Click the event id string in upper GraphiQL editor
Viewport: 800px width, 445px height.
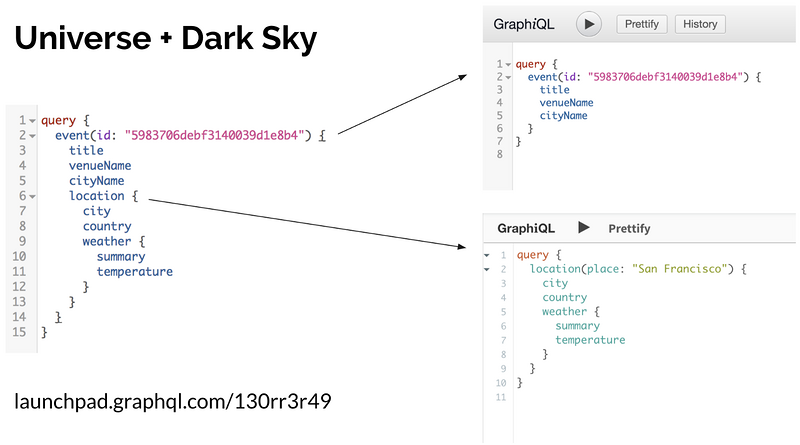665,77
